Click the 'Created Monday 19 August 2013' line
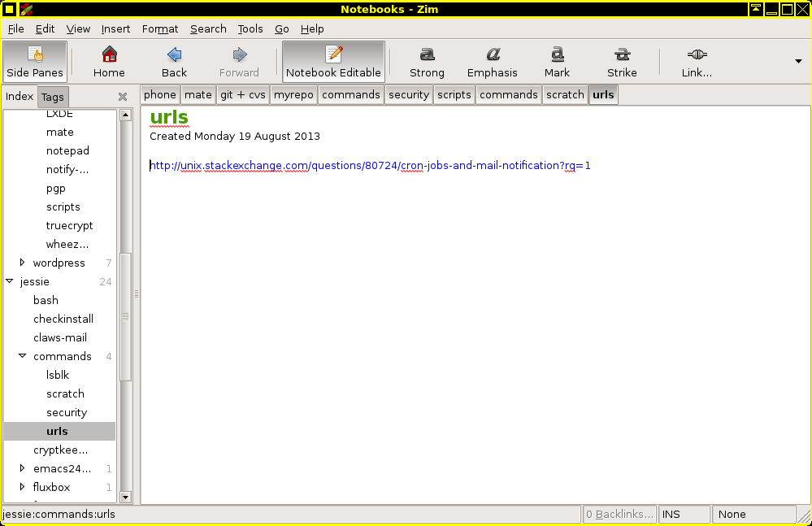The image size is (812, 526). [235, 136]
